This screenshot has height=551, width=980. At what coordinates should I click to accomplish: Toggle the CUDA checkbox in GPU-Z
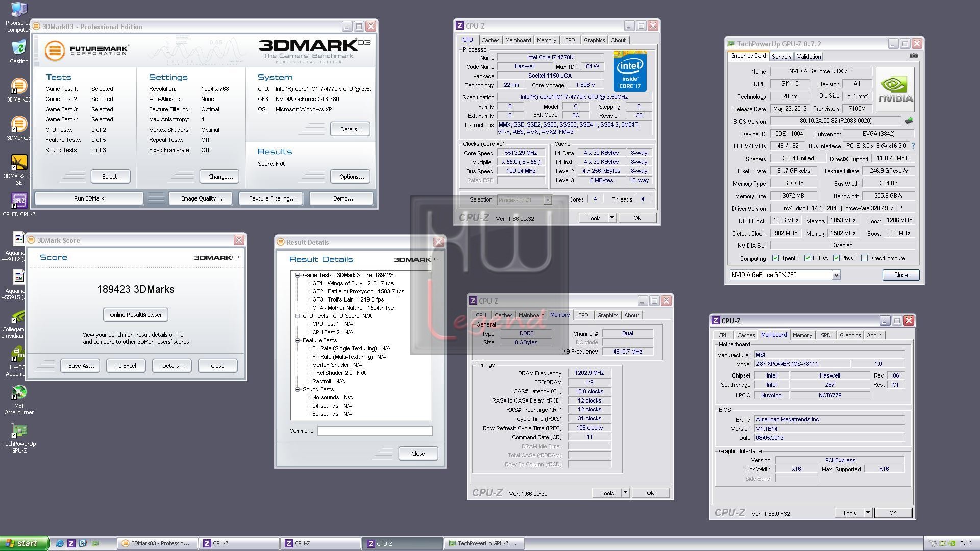click(807, 258)
